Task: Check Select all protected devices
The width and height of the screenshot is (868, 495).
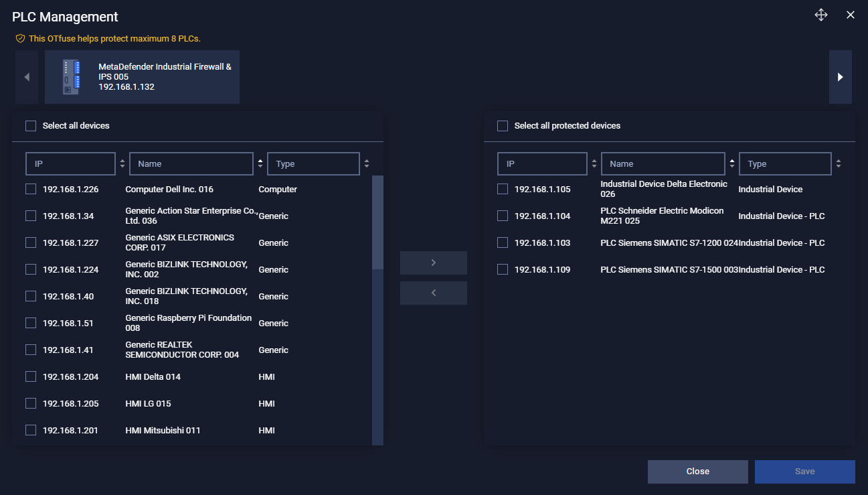Action: [503, 126]
